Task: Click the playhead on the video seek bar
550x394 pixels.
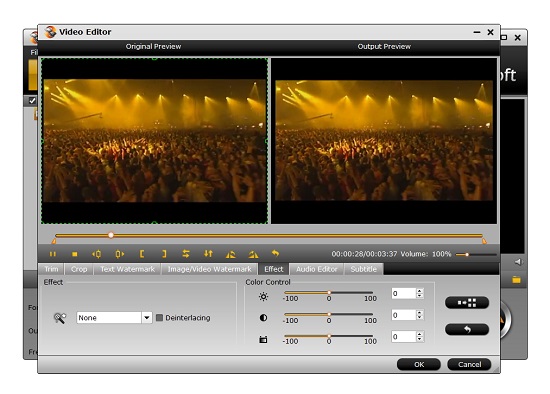Action: click(111, 235)
